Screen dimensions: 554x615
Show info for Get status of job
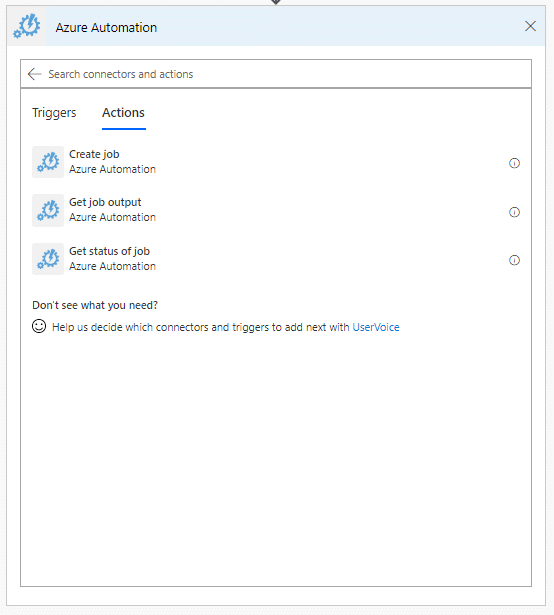[x=514, y=260]
